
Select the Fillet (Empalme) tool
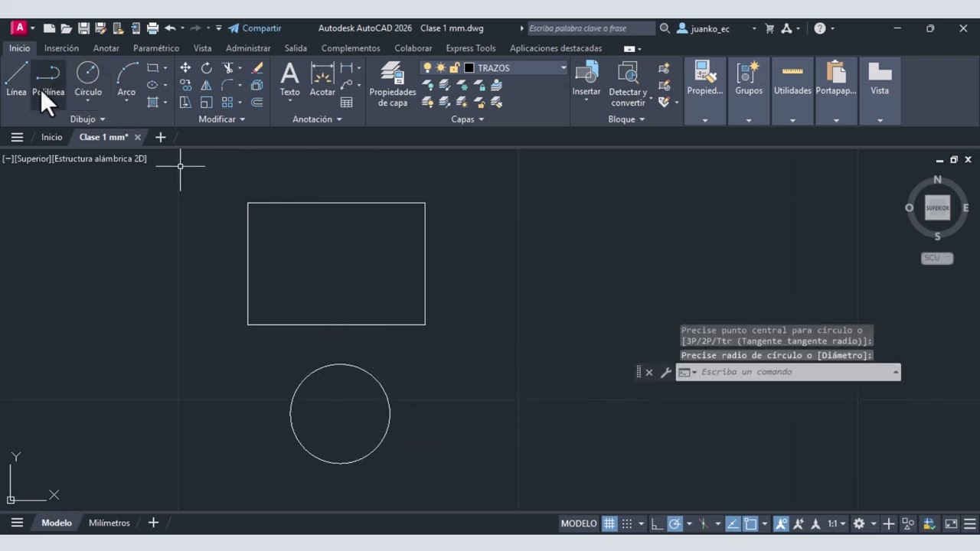(227, 85)
